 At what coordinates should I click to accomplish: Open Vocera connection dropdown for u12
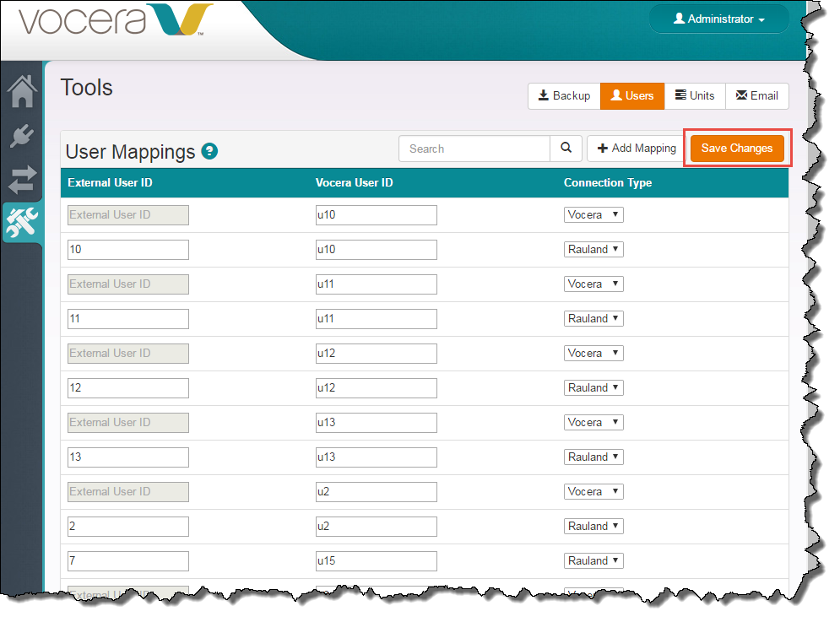click(x=593, y=353)
